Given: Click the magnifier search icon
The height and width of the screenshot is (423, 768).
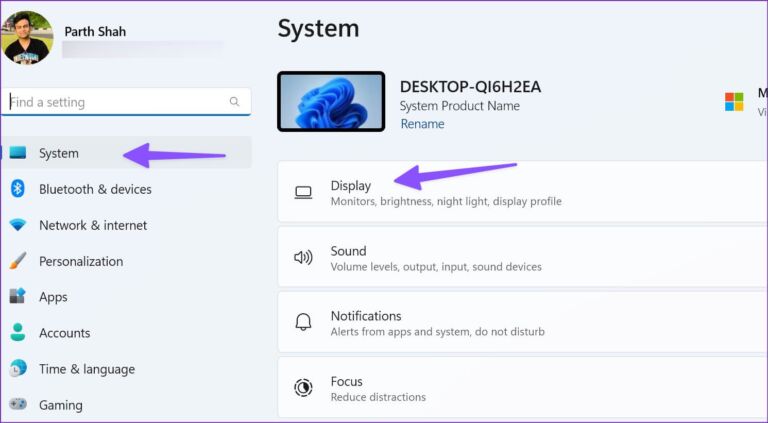Looking at the screenshot, I should [x=235, y=101].
